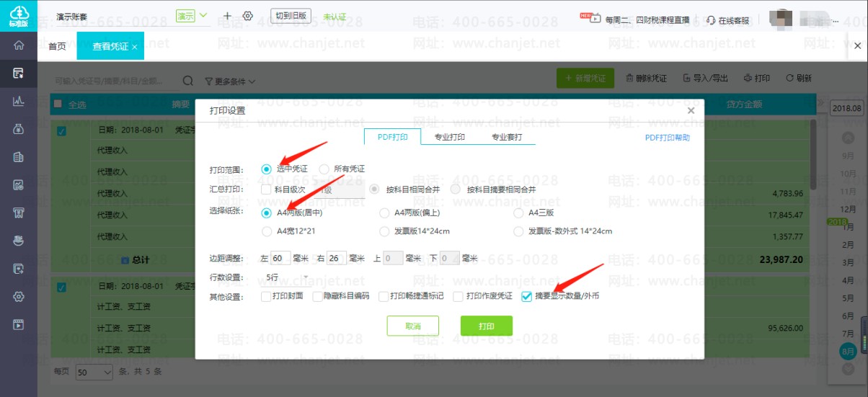The height and width of the screenshot is (397, 868).
Task: Select 所有凭证 print range radio
Action: pos(324,169)
